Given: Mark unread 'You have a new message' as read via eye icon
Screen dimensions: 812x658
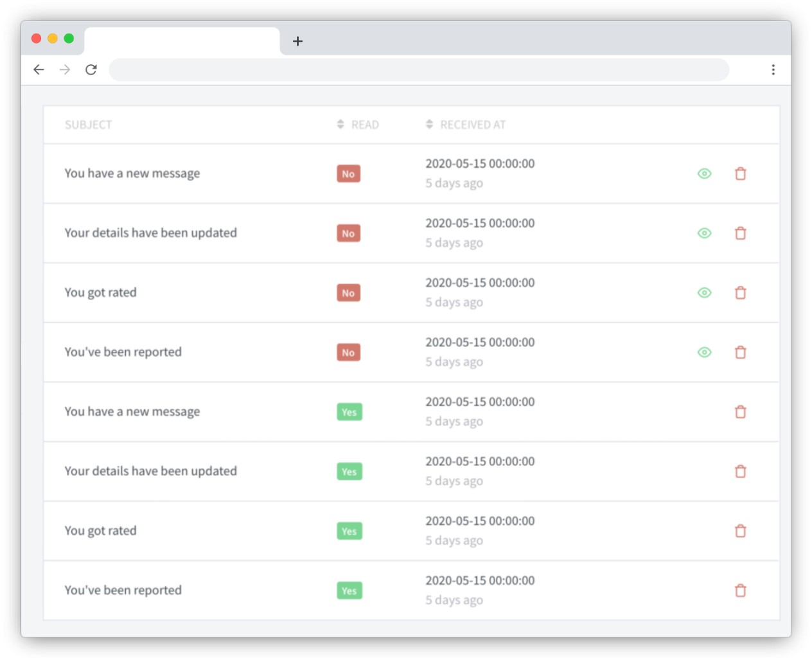Looking at the screenshot, I should [704, 173].
